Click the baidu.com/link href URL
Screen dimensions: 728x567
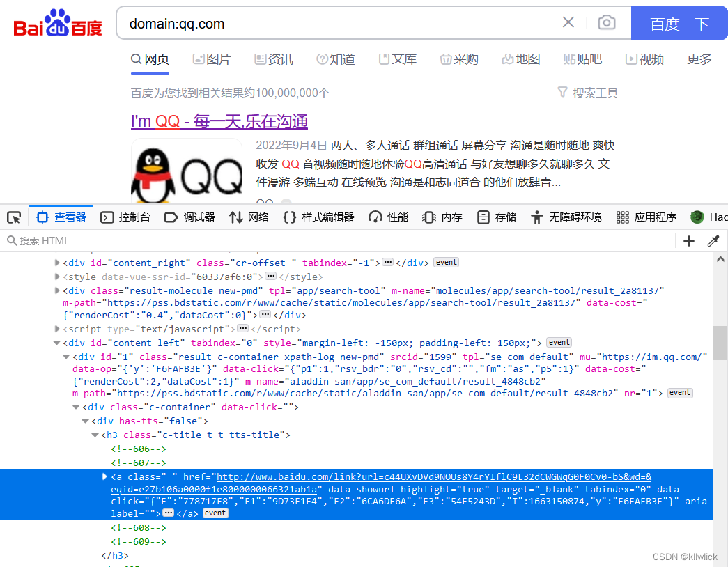(380, 483)
